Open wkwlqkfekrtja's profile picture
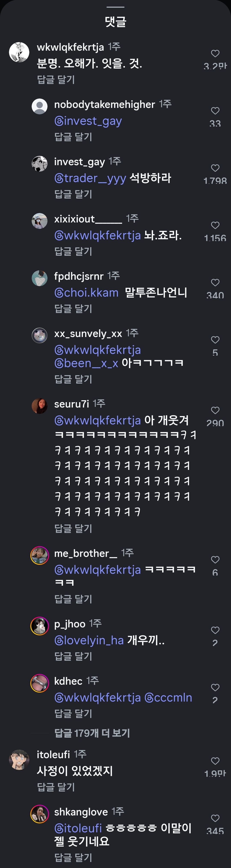Viewport: 231px width, 868px height. [19, 52]
